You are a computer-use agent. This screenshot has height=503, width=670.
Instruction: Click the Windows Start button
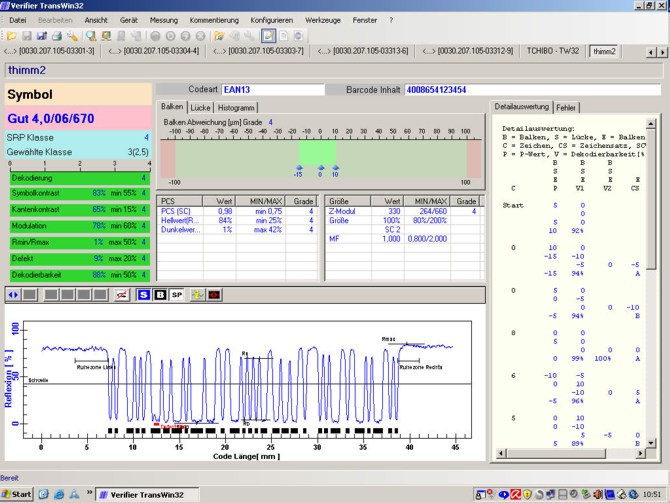point(17,494)
